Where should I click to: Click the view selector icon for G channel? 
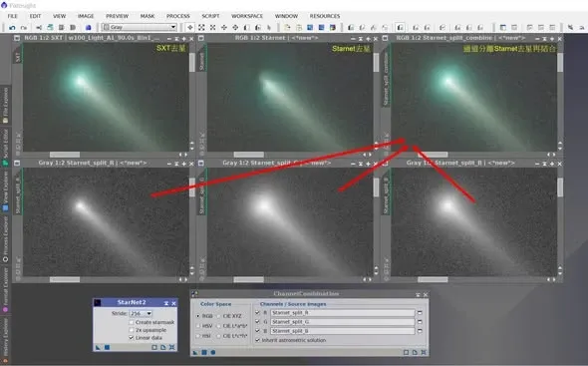(x=420, y=322)
